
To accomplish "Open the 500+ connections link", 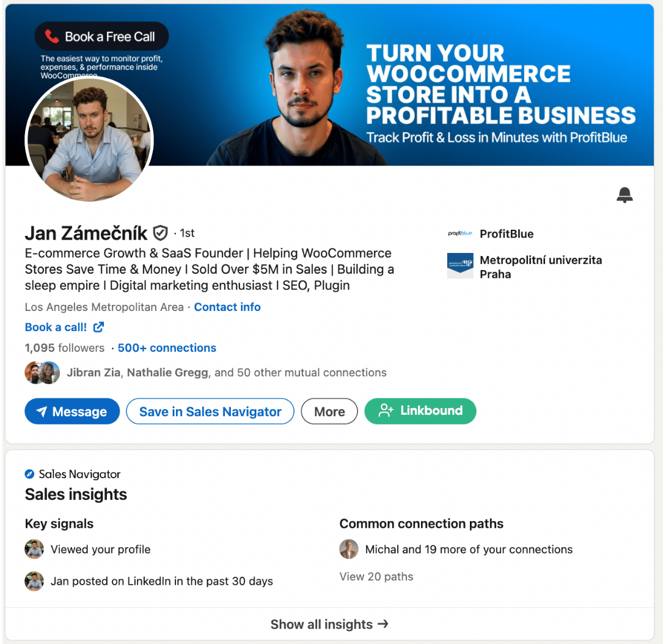I will click(167, 348).
